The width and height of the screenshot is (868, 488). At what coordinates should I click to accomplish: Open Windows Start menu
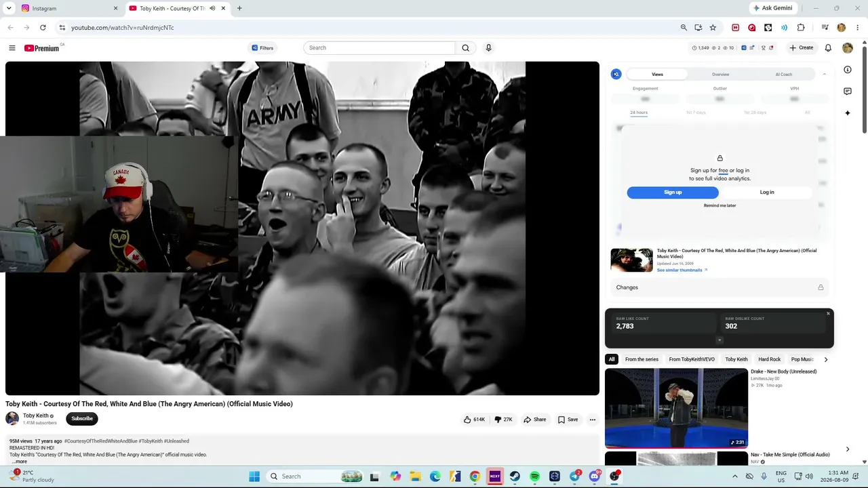click(x=254, y=476)
